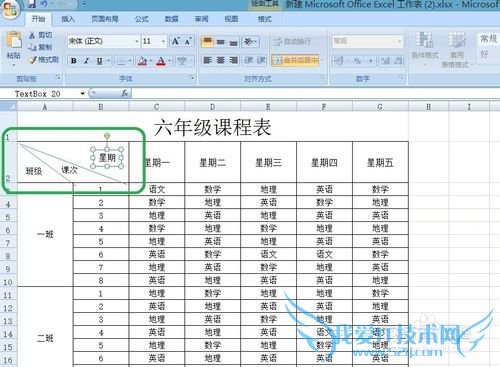
Task: Click the wrap text button (自动换行)
Action: pyautogui.click(x=292, y=41)
